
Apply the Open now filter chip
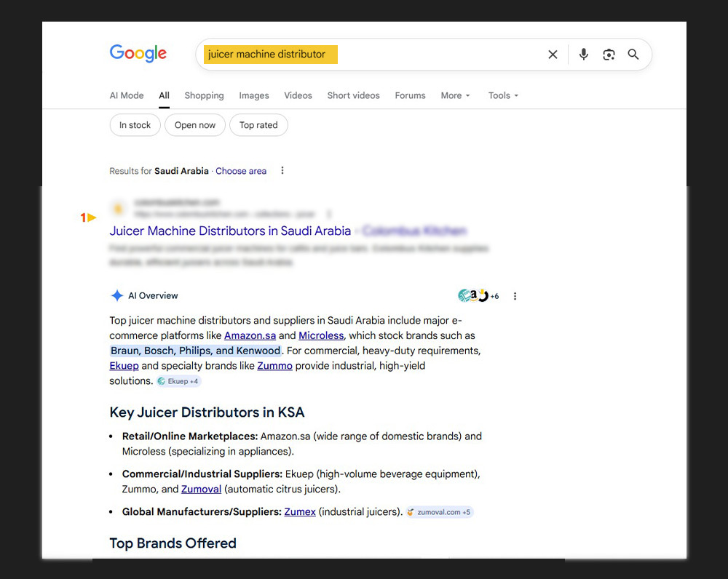coord(195,125)
